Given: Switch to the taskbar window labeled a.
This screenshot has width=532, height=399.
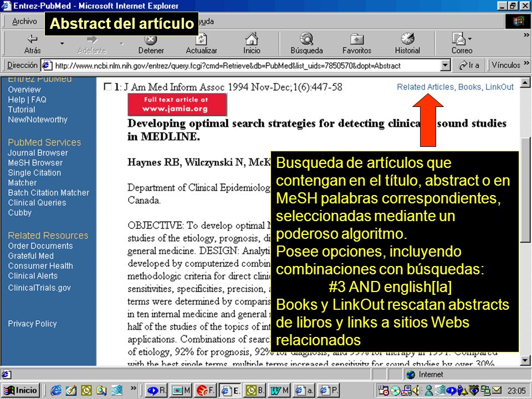Looking at the screenshot, I should [304, 391].
